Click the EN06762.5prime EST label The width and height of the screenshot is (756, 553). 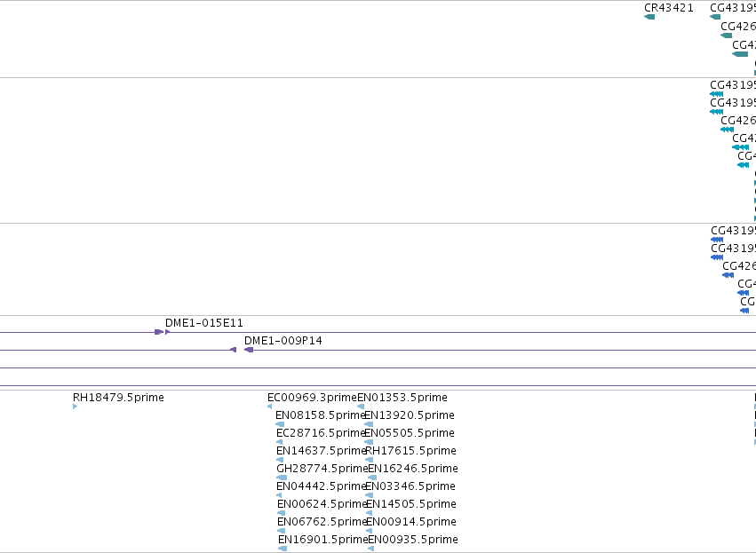[322, 522]
